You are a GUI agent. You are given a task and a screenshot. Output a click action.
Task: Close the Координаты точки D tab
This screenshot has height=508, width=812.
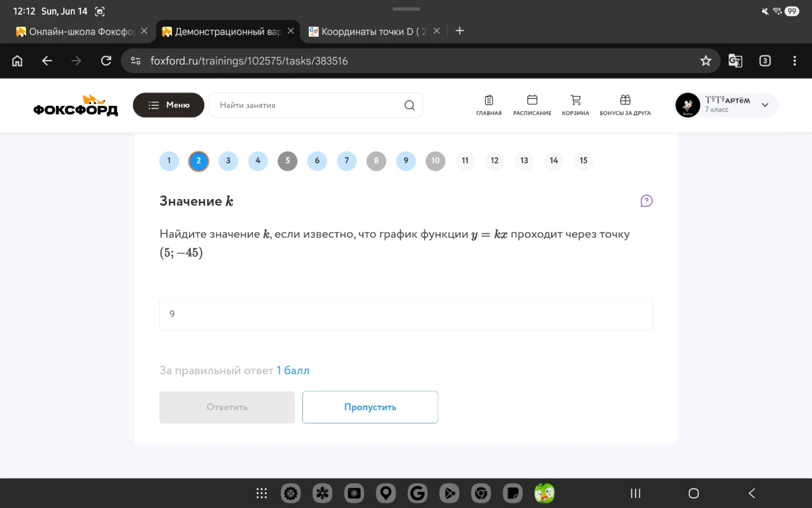coord(437,31)
